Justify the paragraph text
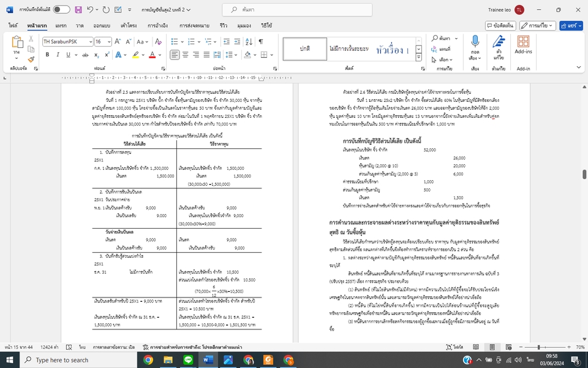This screenshot has height=368, width=588. [x=206, y=55]
